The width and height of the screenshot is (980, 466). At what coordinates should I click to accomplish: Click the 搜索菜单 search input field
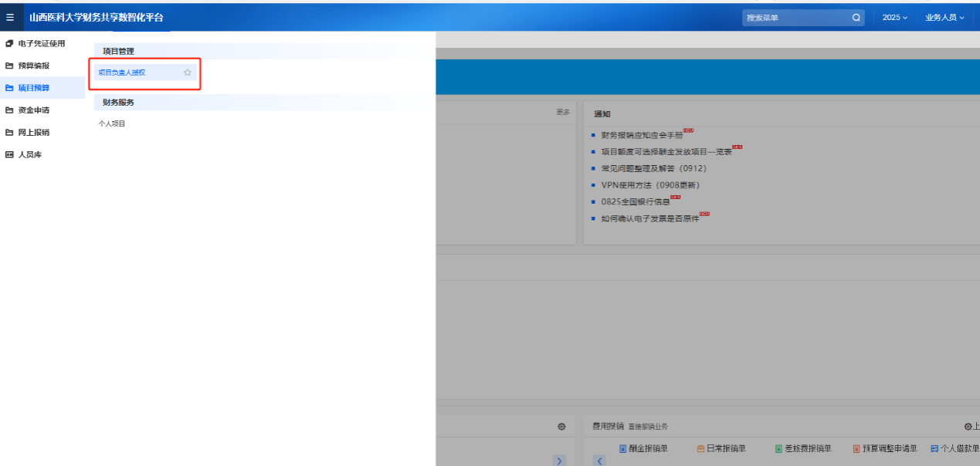(795, 17)
